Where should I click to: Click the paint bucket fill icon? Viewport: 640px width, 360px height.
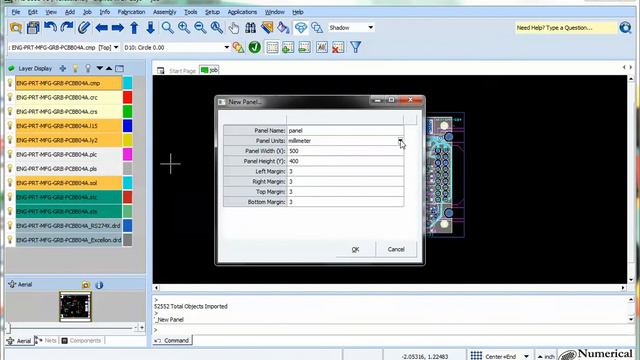tap(283, 28)
